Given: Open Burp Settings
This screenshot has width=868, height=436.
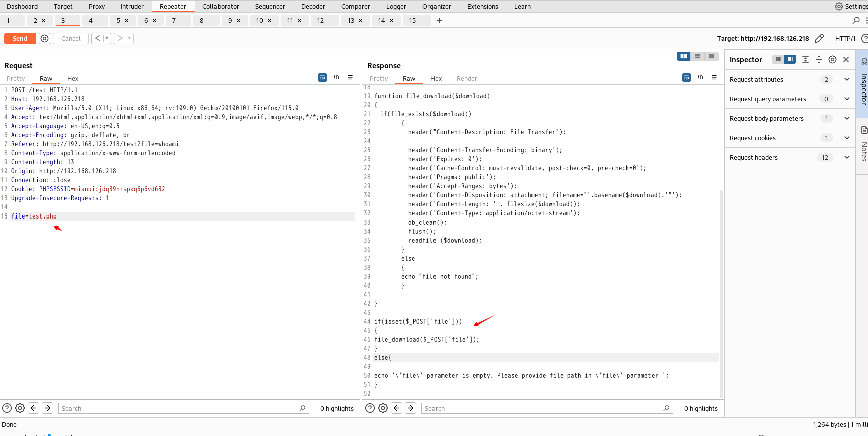Looking at the screenshot, I should [851, 6].
